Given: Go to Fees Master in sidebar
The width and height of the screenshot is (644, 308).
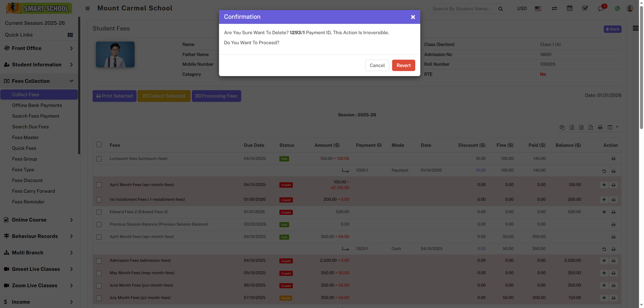Looking at the screenshot, I should [25, 137].
